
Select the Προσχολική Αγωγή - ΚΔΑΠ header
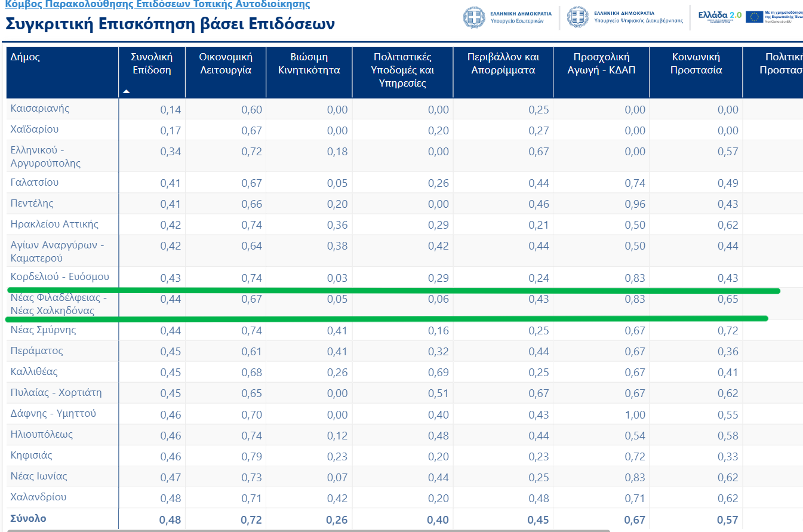pos(601,63)
